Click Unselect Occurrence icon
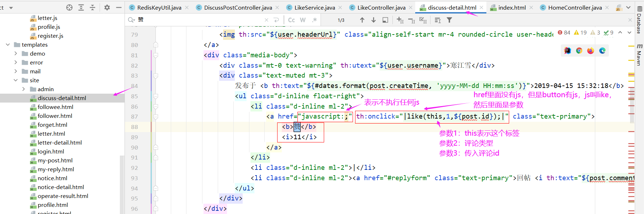644x214 pixels. [x=411, y=20]
